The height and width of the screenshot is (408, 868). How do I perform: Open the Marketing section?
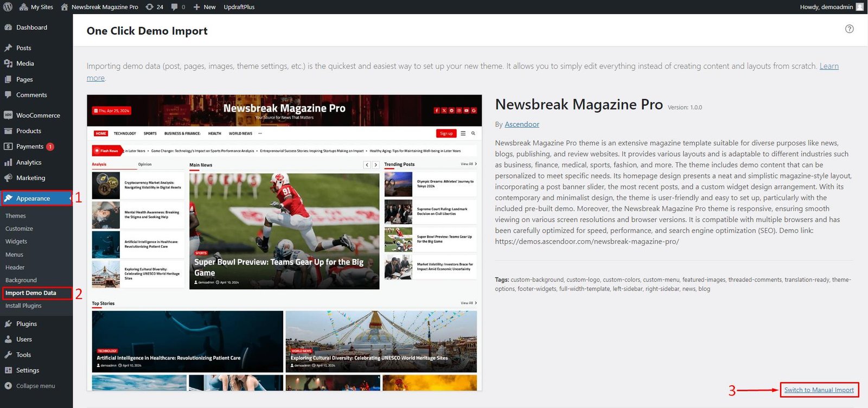(30, 178)
